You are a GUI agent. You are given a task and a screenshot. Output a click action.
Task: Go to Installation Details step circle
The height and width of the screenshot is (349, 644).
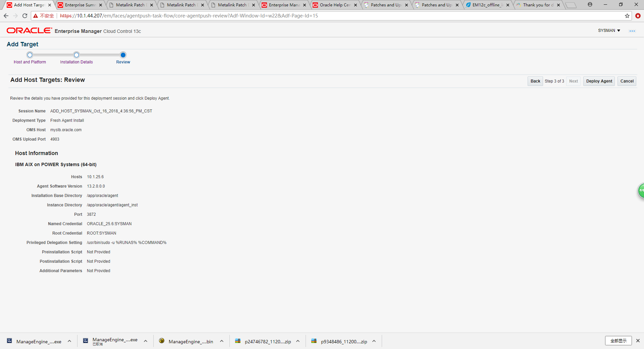pyautogui.click(x=76, y=55)
